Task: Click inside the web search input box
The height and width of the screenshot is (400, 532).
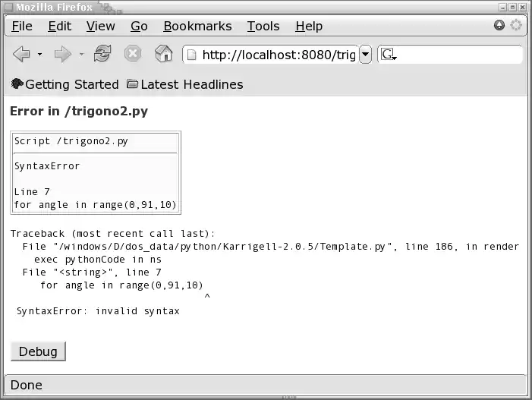Action: coord(460,55)
